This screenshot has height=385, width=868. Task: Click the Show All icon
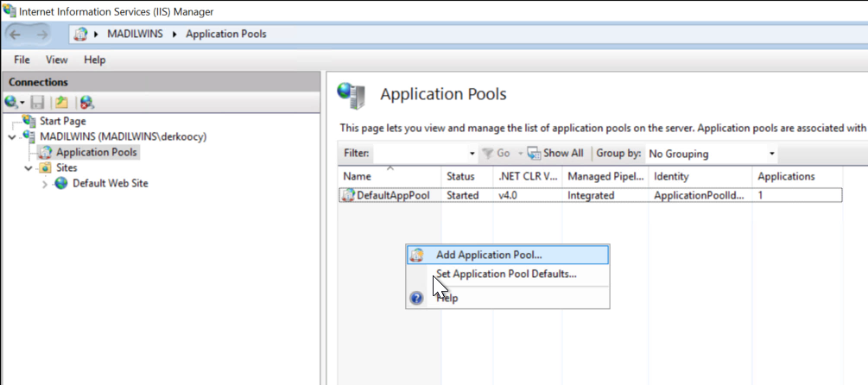pos(534,154)
